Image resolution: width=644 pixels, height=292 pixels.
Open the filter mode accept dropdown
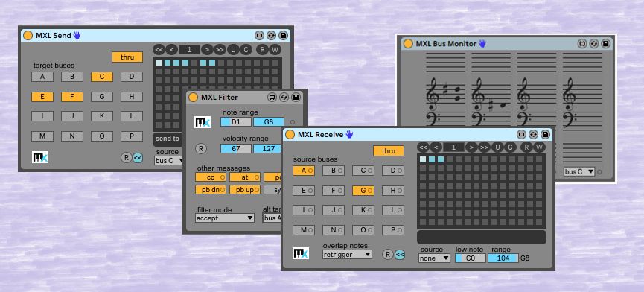225,218
